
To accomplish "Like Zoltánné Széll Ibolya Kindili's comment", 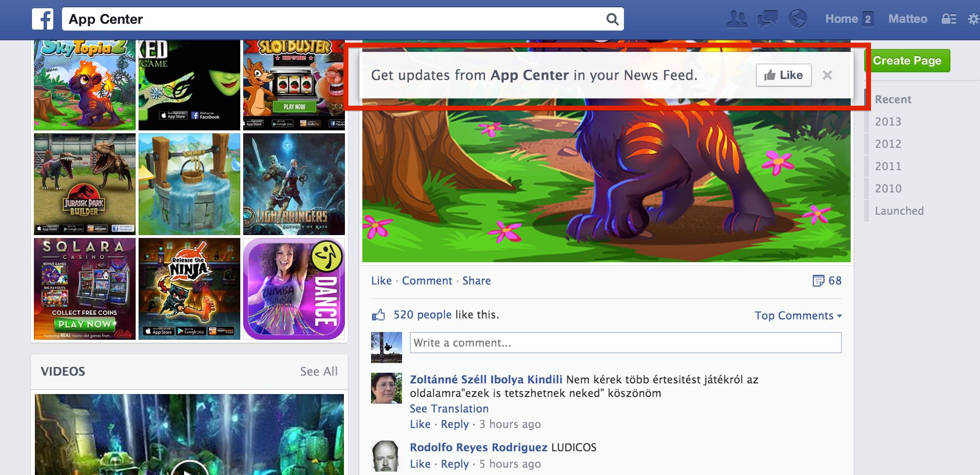I will click(420, 424).
